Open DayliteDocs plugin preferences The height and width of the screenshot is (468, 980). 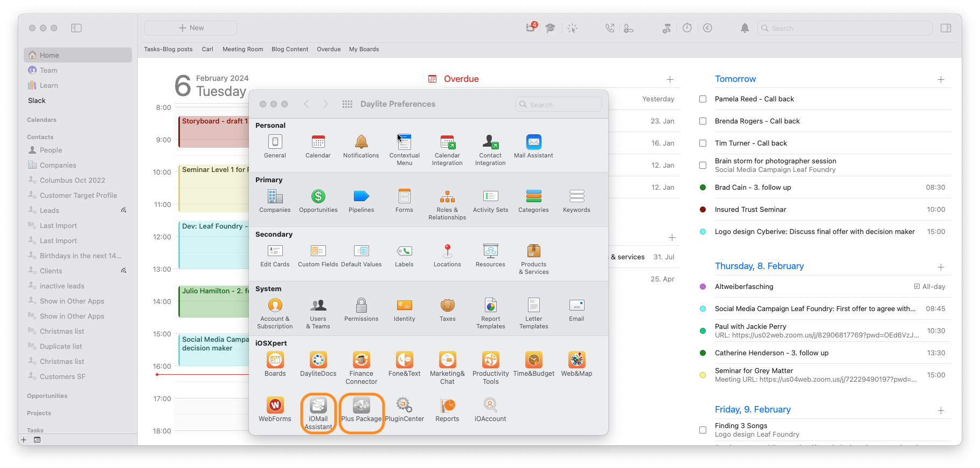click(x=318, y=360)
